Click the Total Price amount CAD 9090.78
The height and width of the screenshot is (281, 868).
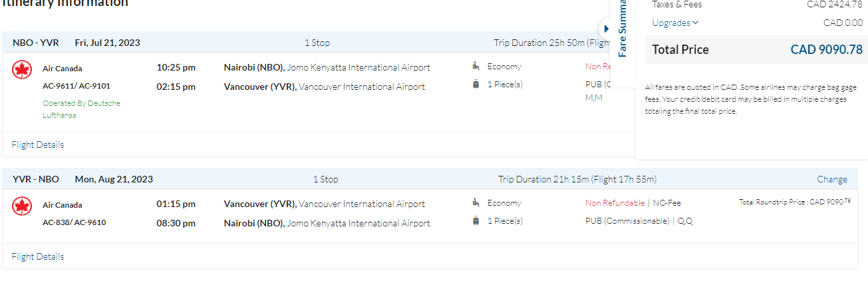(826, 50)
